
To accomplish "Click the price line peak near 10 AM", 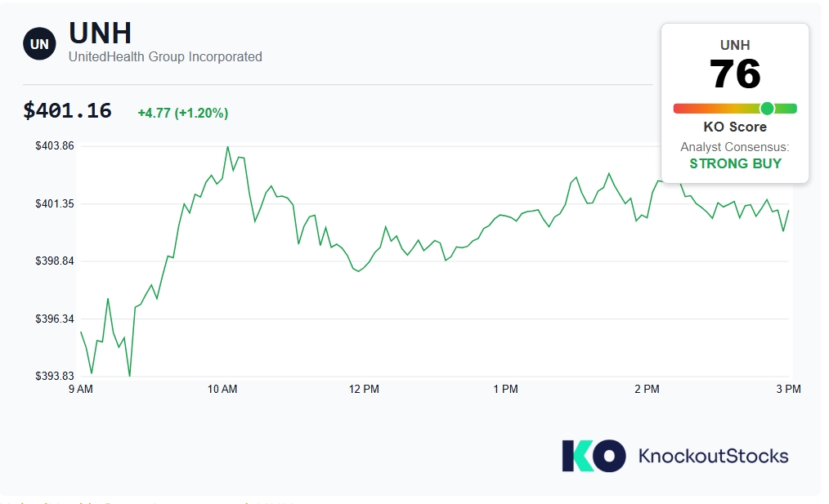I will pos(228,147).
